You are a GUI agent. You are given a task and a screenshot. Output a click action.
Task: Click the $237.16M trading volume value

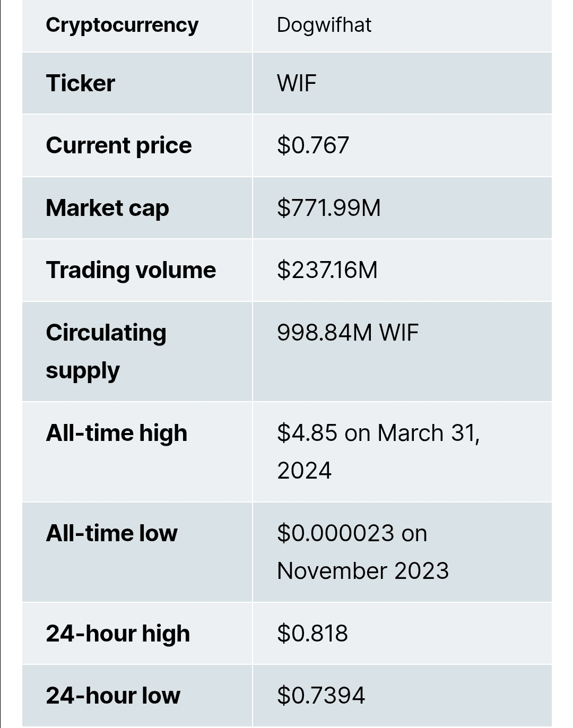point(327,270)
